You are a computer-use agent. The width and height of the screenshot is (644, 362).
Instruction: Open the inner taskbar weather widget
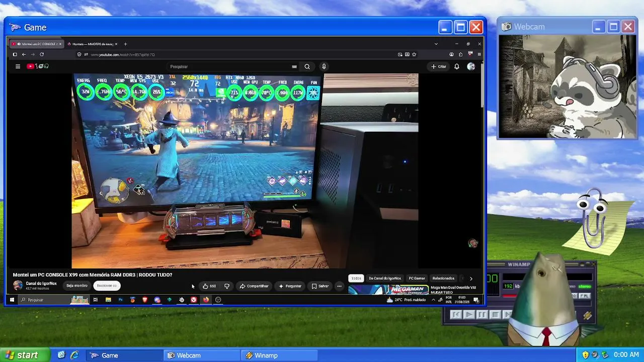pyautogui.click(x=406, y=300)
